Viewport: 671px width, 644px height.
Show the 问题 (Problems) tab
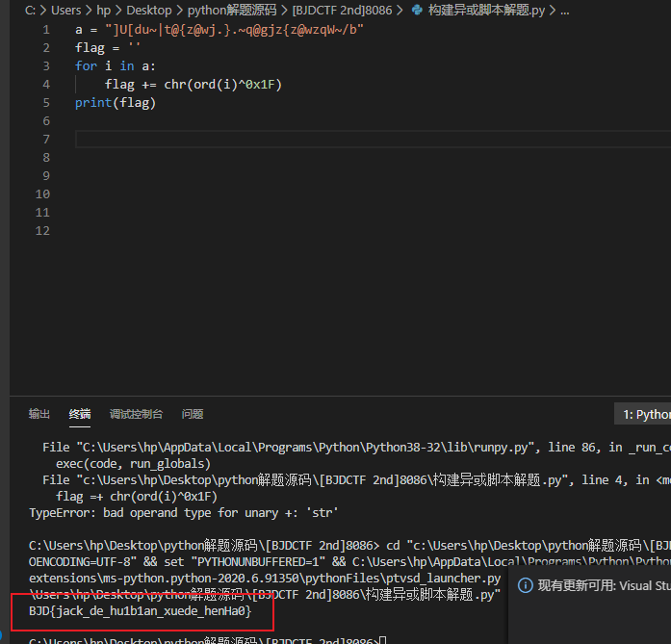193,414
